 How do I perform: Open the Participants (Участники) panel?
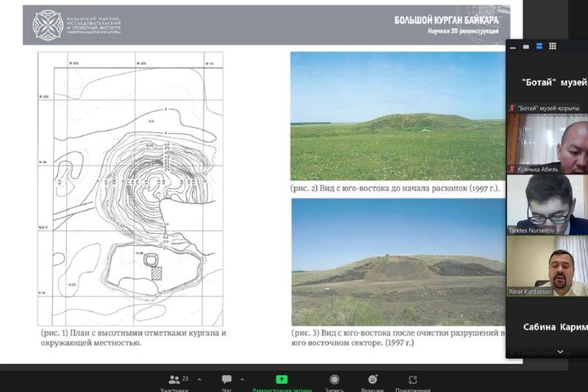(x=175, y=382)
